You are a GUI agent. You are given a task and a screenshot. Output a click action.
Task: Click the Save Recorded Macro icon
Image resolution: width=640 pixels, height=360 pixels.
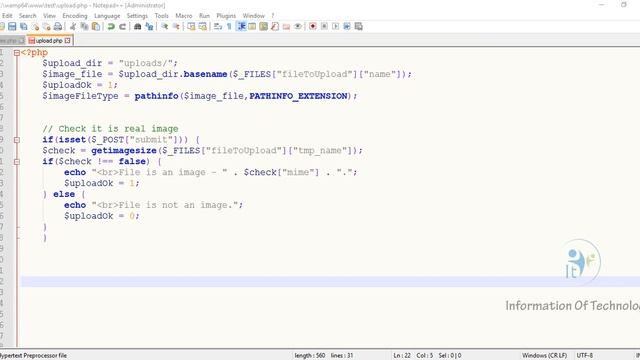point(358,27)
